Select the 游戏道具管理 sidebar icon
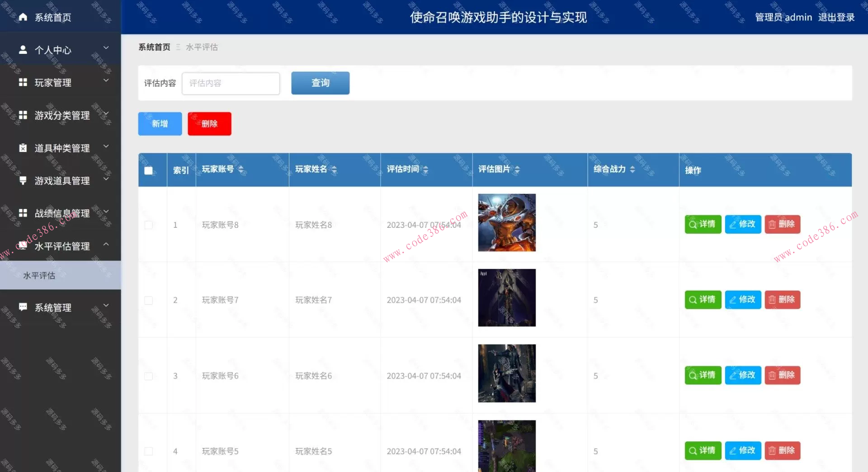 point(23,180)
